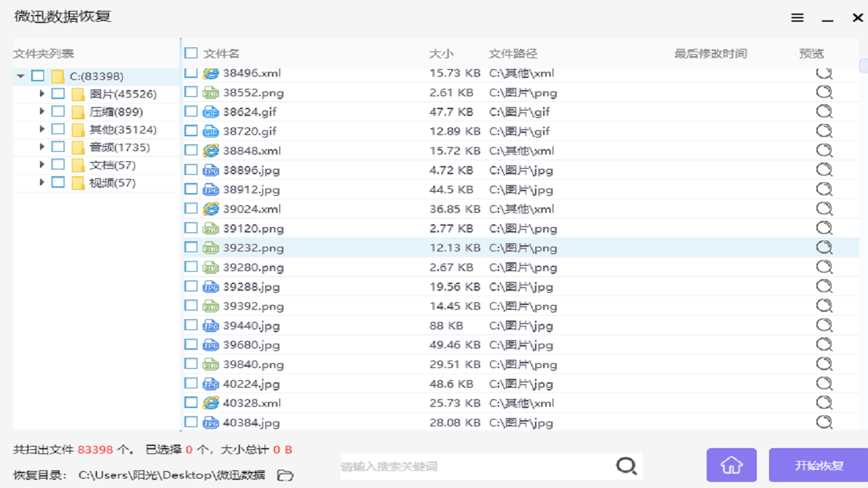Check the 图片(45526) folder checkbox

pos(58,94)
